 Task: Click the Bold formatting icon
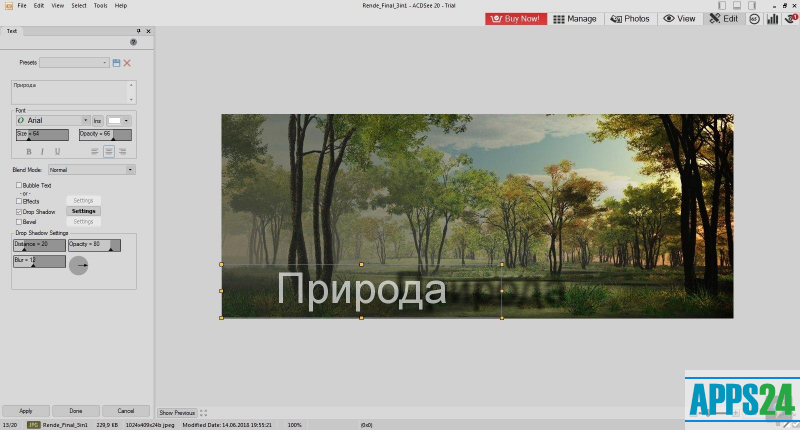tap(28, 152)
